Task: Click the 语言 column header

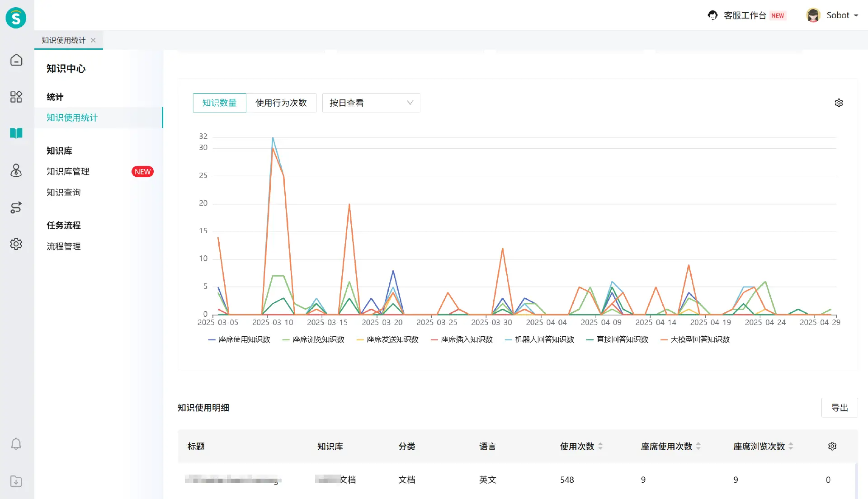Action: click(x=488, y=446)
